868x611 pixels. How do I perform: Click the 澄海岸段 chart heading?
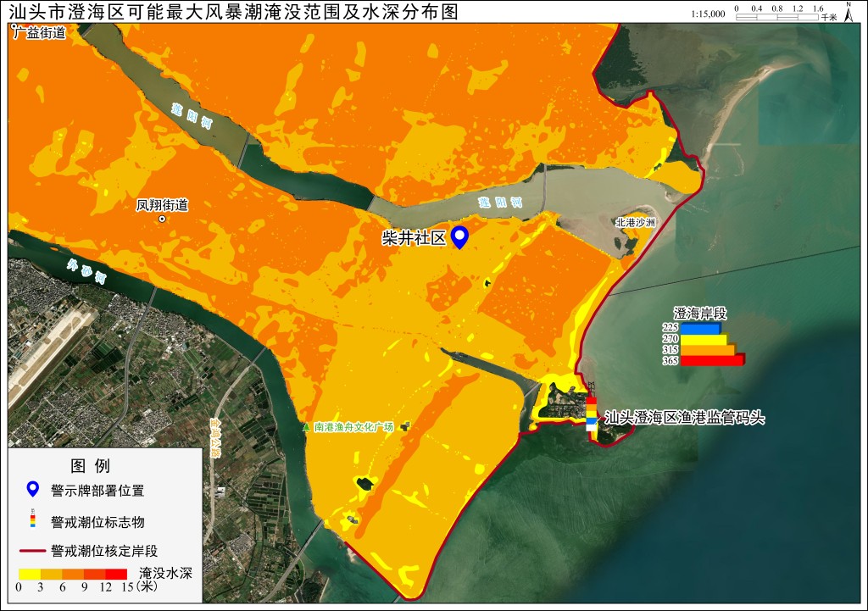coord(699,314)
